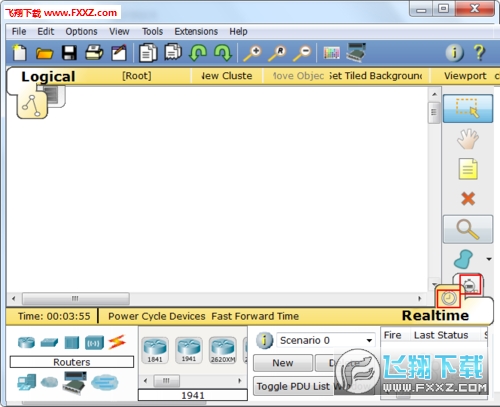Choose the Connections lightning bolt icon
The height and width of the screenshot is (407, 500).
point(117,342)
